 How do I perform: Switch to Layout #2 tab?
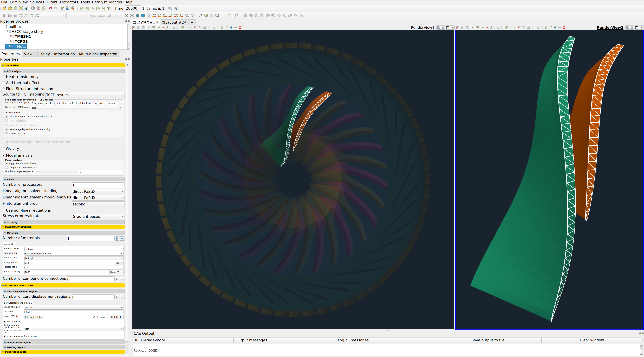tap(174, 22)
